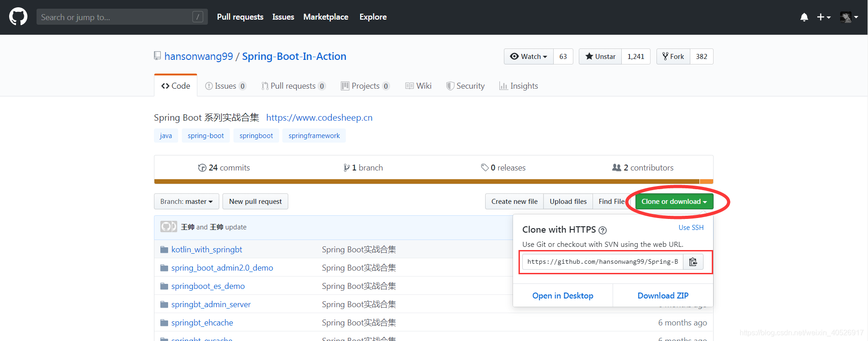
Task: Click the New pull request button
Action: tap(255, 202)
